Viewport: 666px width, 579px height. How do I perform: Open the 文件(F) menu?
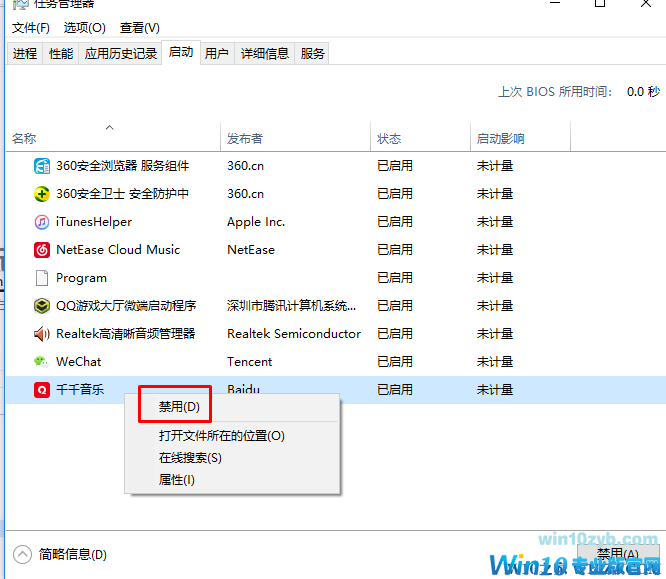(31, 28)
